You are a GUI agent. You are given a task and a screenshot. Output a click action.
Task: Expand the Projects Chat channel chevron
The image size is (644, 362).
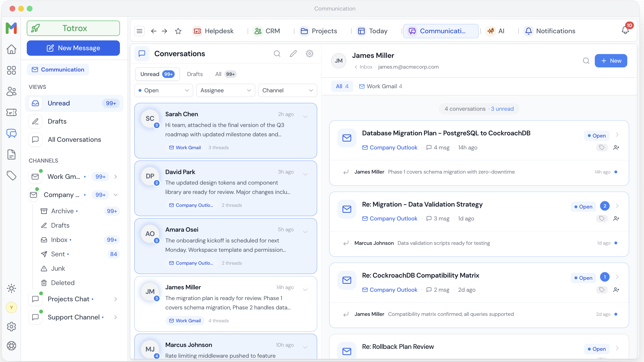click(x=116, y=299)
